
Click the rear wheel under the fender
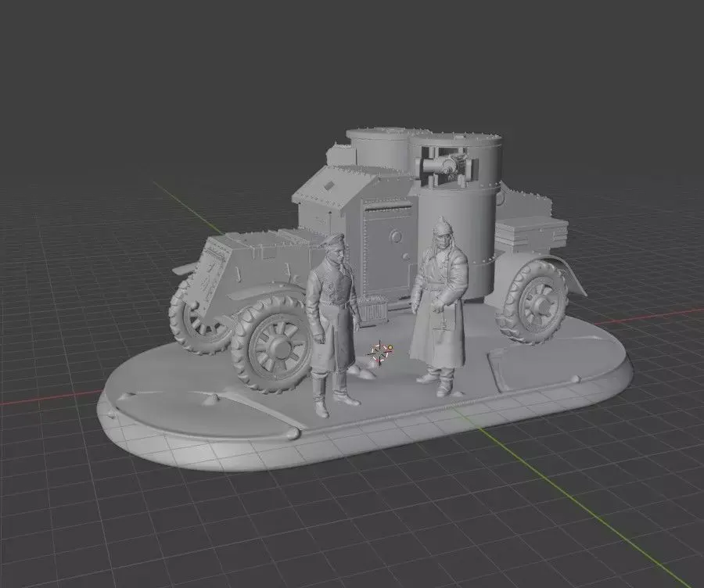pos(535,303)
